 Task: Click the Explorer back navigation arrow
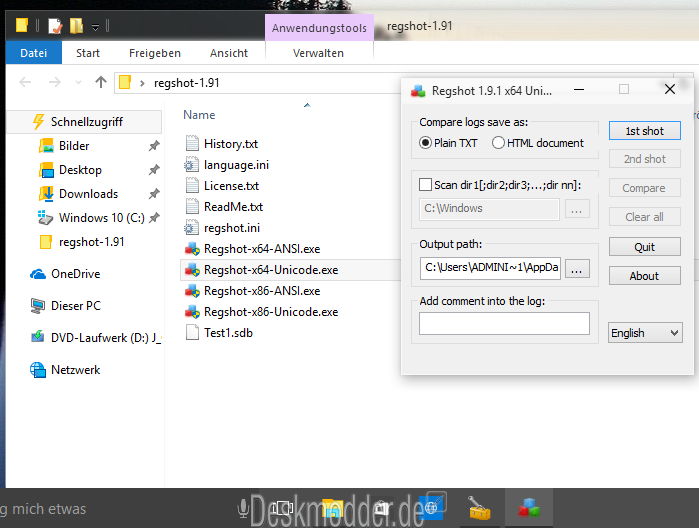coord(25,82)
